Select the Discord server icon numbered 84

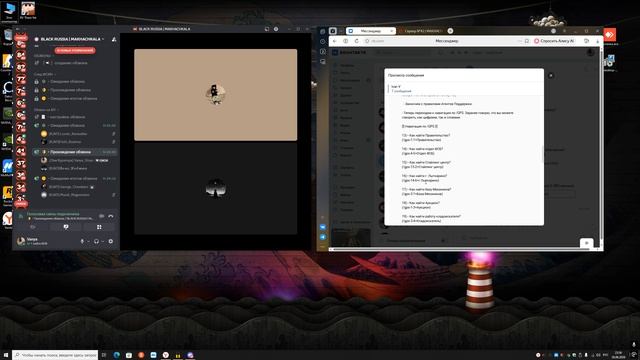(x=21, y=55)
